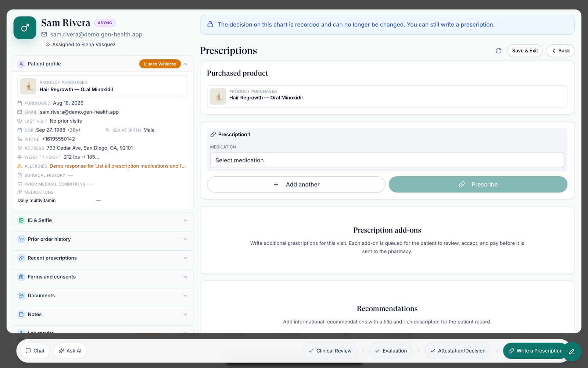Expand the Documents section
The height and width of the screenshot is (368, 588).
coord(185,296)
